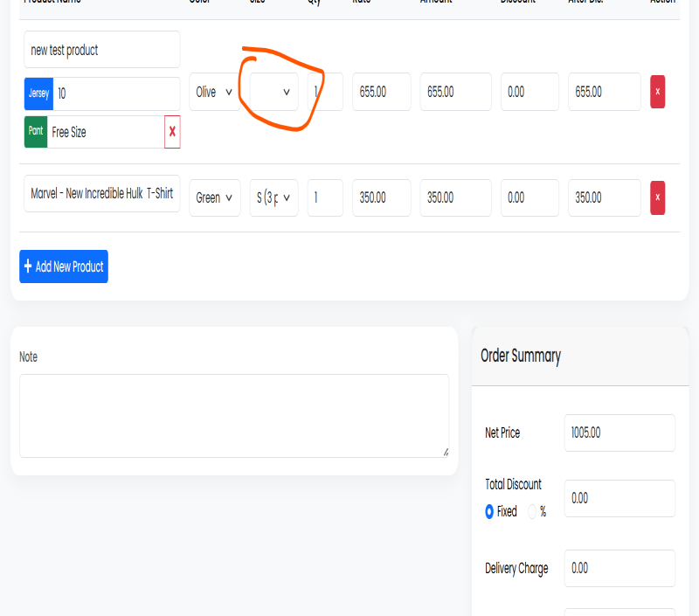Open the S size dropdown for Hulk T-Shirt

273,197
